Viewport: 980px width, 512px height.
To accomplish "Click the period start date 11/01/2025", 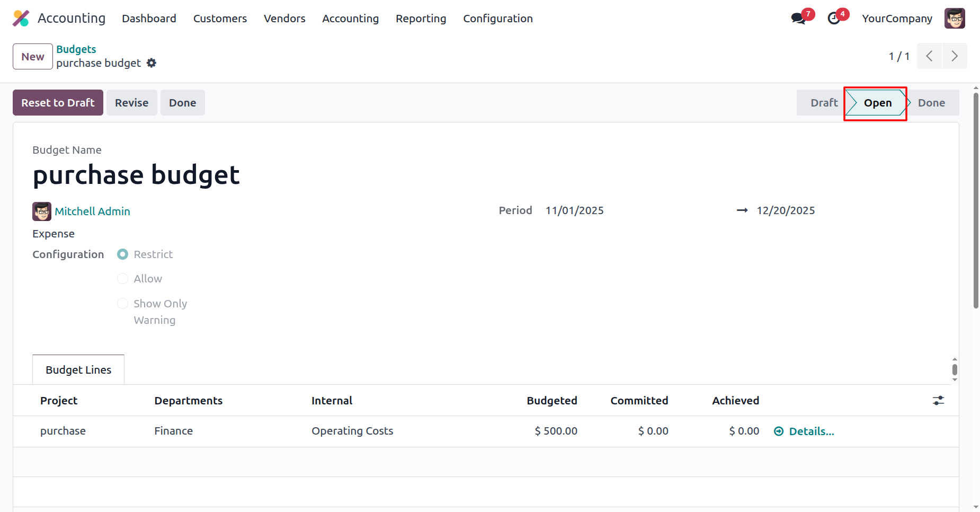I will (x=574, y=210).
